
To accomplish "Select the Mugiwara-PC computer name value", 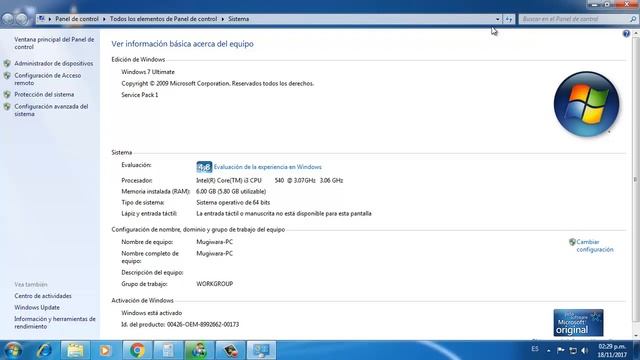I will (x=214, y=242).
